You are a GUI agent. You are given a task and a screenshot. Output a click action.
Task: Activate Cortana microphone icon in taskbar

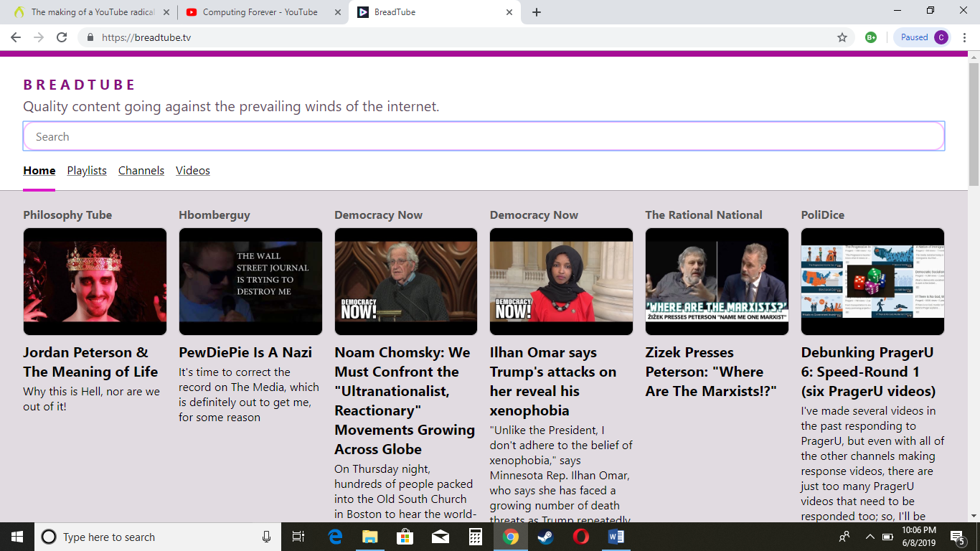[266, 537]
